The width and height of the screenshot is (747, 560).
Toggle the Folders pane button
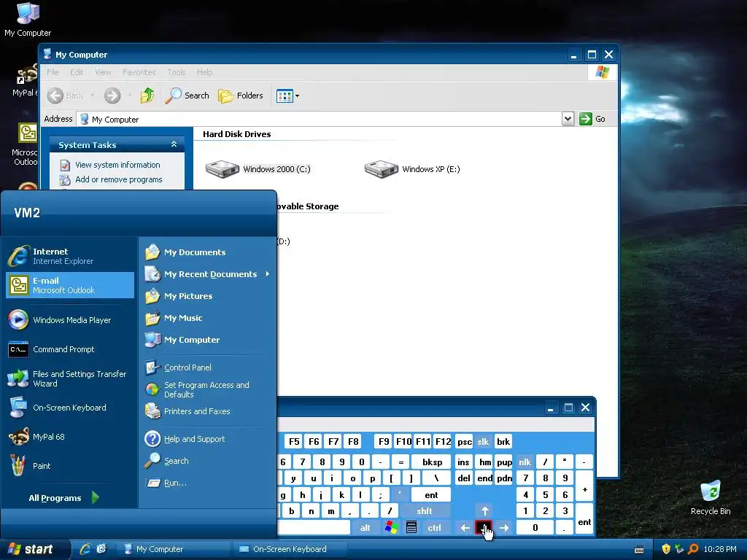click(x=241, y=96)
